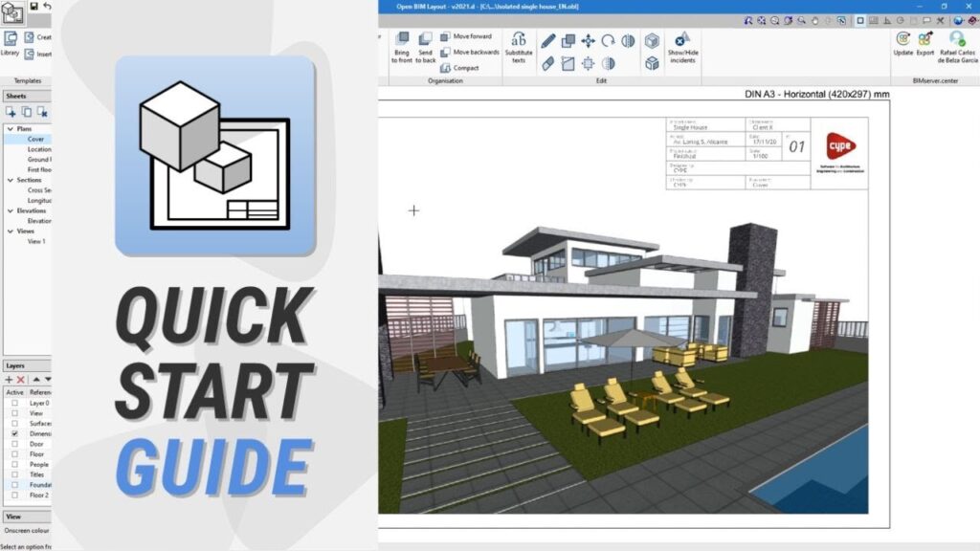The height and width of the screenshot is (551, 980).
Task: Click the Export icon
Action: [925, 38]
